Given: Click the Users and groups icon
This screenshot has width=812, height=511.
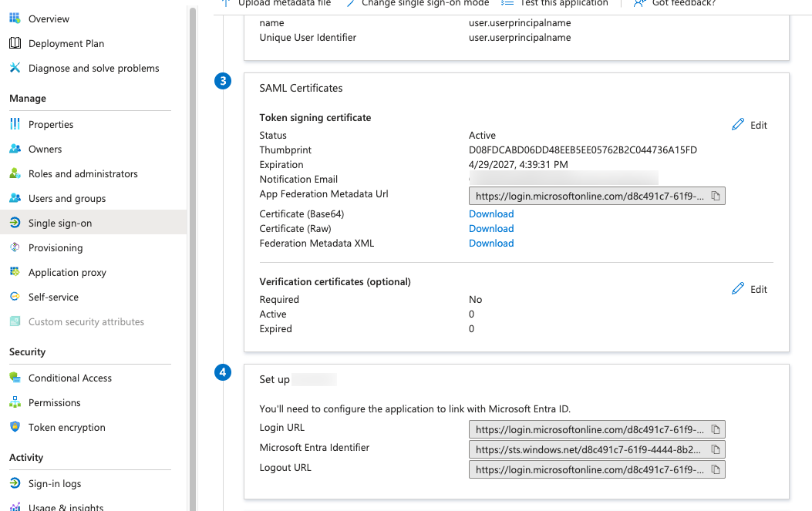Looking at the screenshot, I should pos(15,198).
